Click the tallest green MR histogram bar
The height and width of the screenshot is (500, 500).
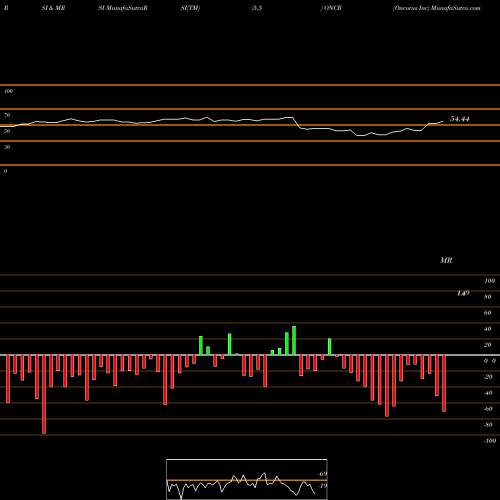coord(294,341)
